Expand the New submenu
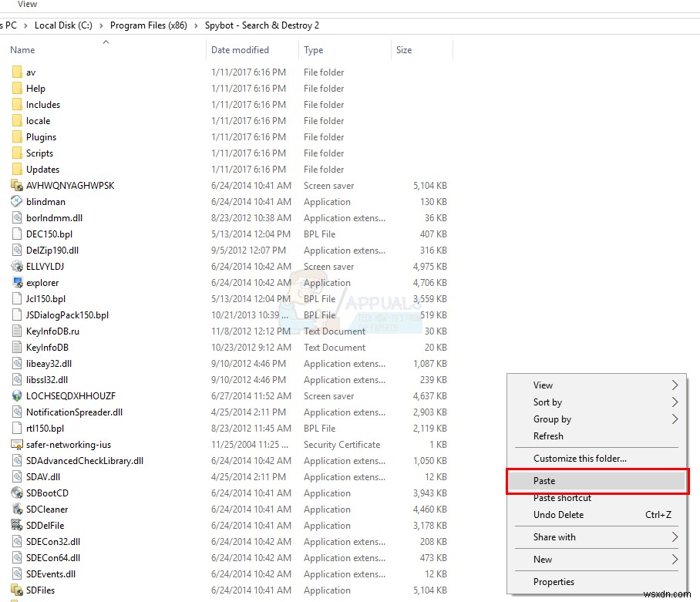 coord(544,559)
